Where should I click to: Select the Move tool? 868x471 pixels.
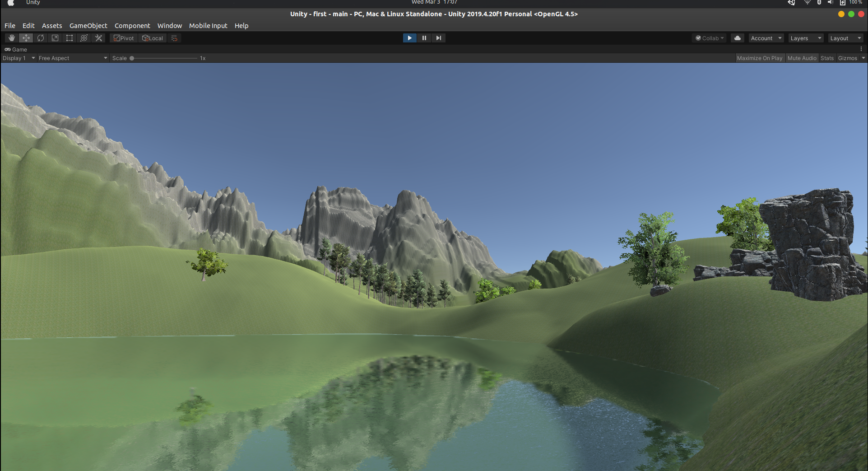(26, 38)
